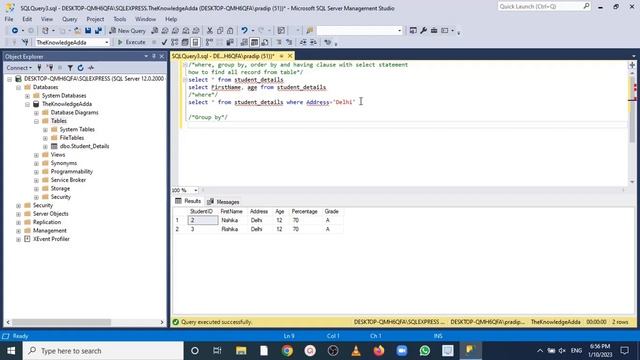The image size is (640, 360).
Task: Open the Find combo box dropdown arrow
Action: click(x=399, y=31)
